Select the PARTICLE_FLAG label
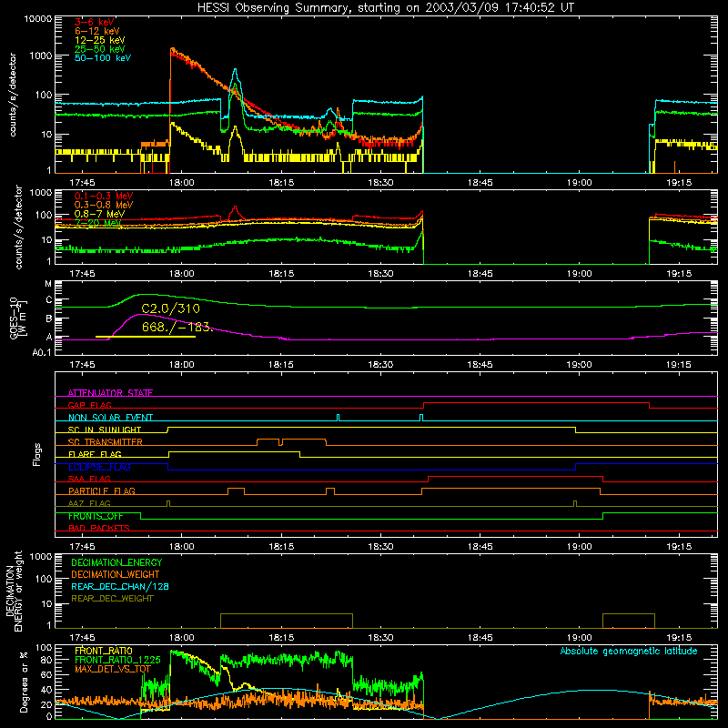The image size is (728, 728). pyautogui.click(x=102, y=490)
